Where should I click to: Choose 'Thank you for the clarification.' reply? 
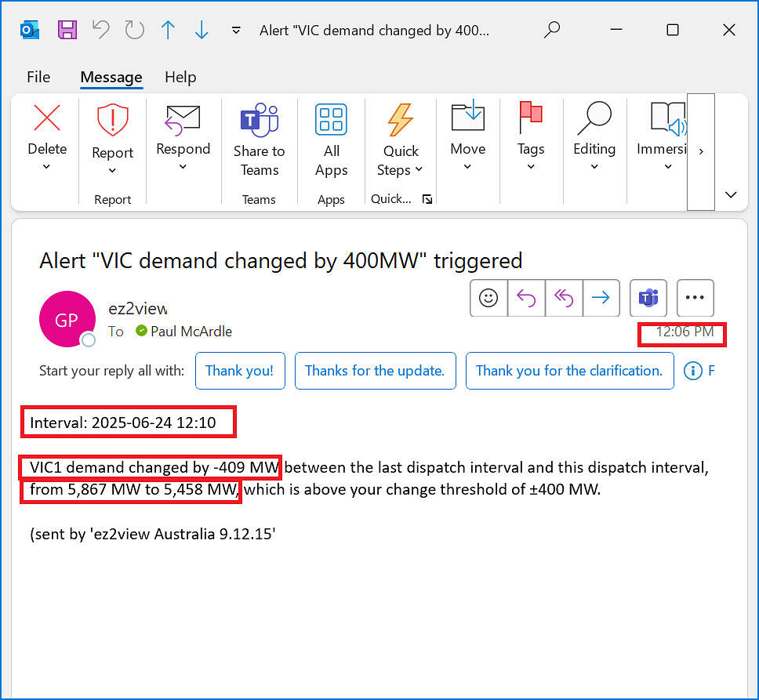[570, 371]
